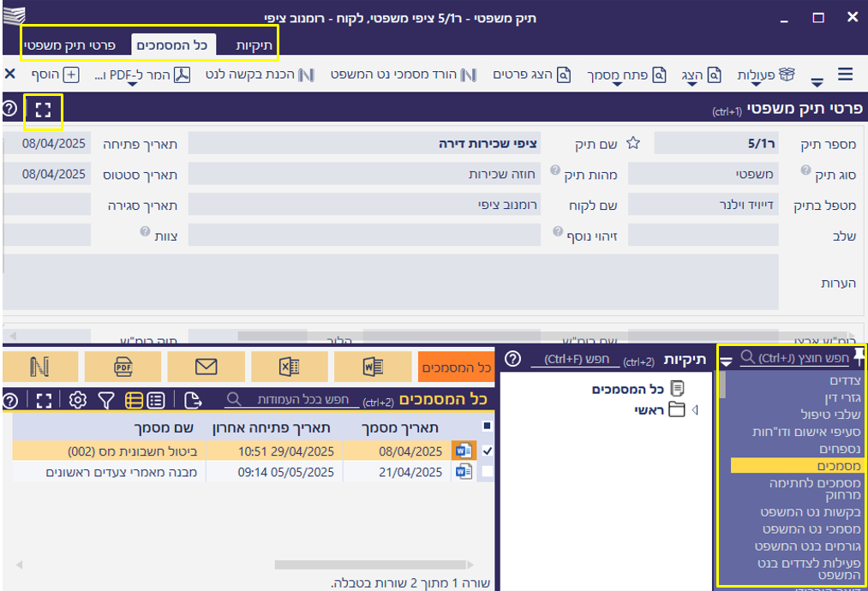Open the Convert to PDF (המר ל-PDF) dropdown
This screenshot has width=868, height=591.
(x=142, y=75)
